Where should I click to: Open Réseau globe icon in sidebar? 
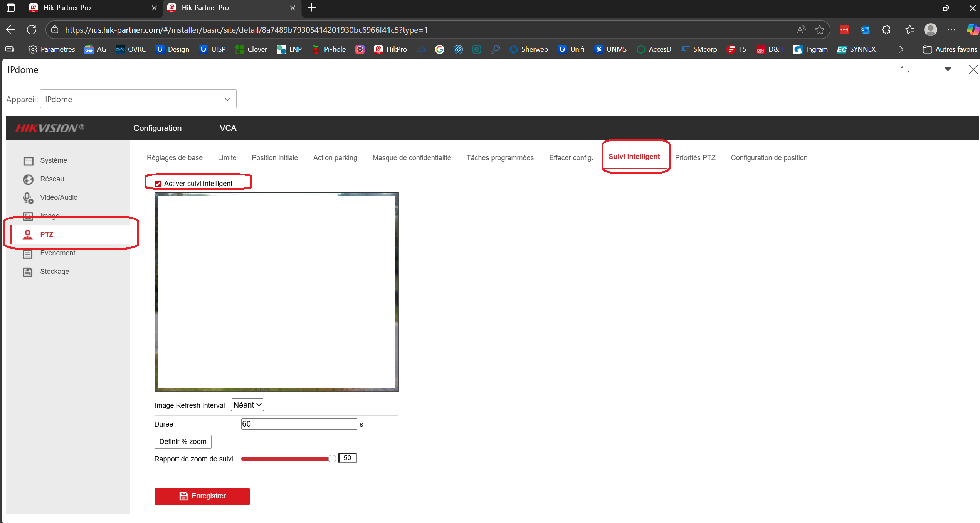click(28, 179)
